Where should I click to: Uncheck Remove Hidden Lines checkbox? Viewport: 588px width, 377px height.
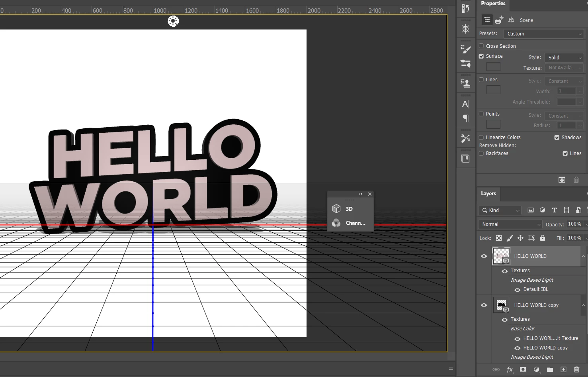(565, 153)
